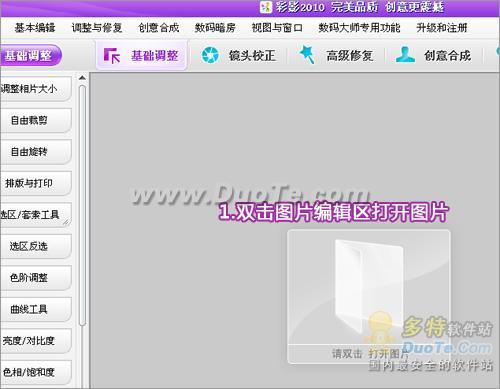Screen dimensions: 500x389
Task: Open the 数码暗房 menu
Action: point(215,27)
